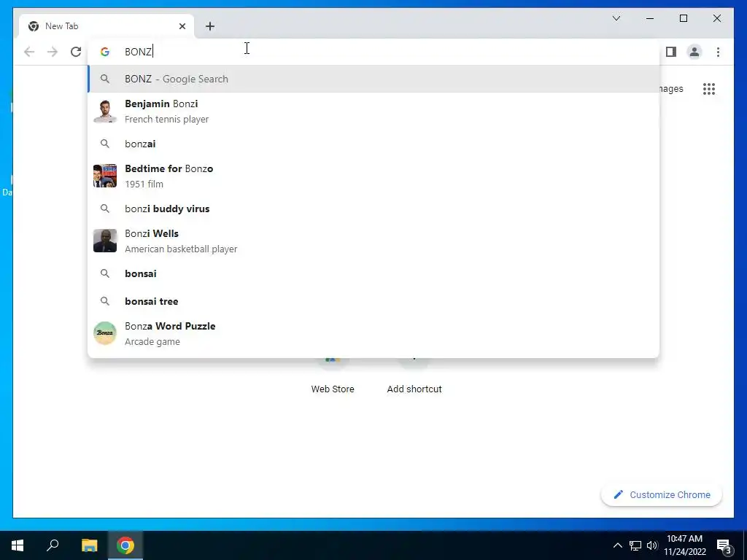Viewport: 747px width, 560px height.
Task: Expand the tab search chevron
Action: [x=616, y=18]
